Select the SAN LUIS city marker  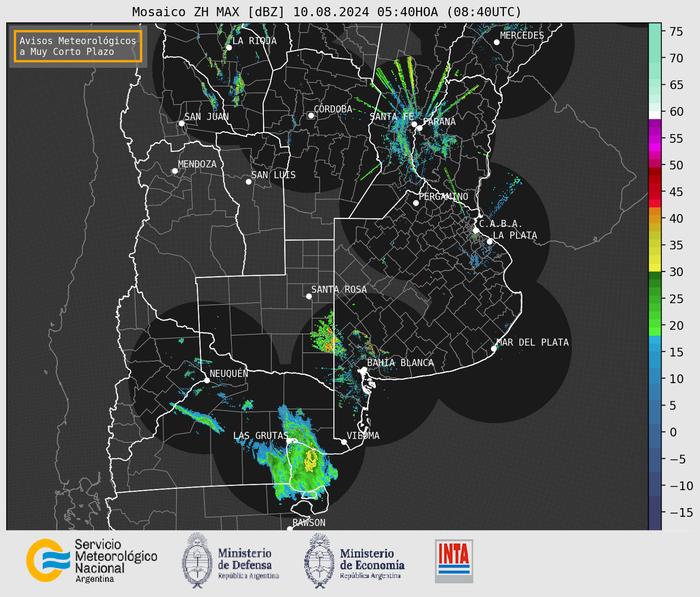tap(249, 182)
